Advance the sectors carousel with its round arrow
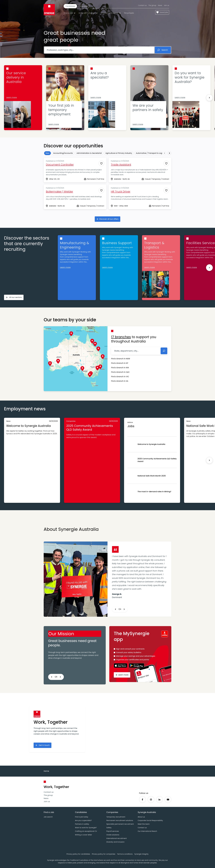 209,268
